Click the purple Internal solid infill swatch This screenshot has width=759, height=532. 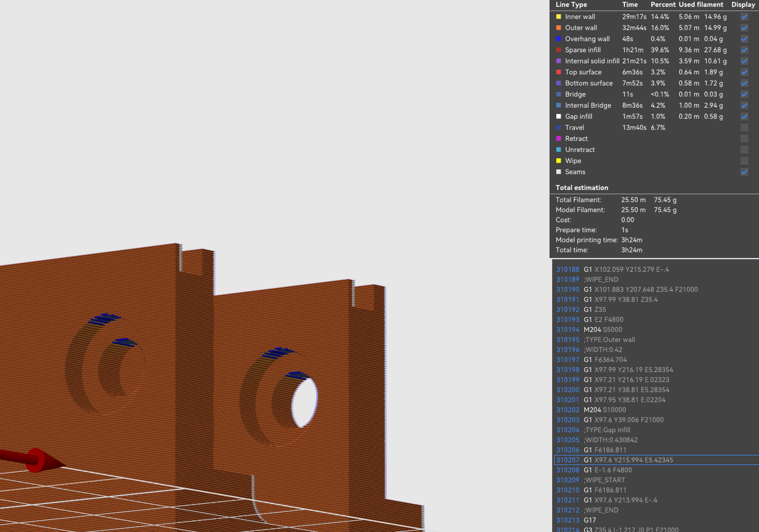[558, 61]
